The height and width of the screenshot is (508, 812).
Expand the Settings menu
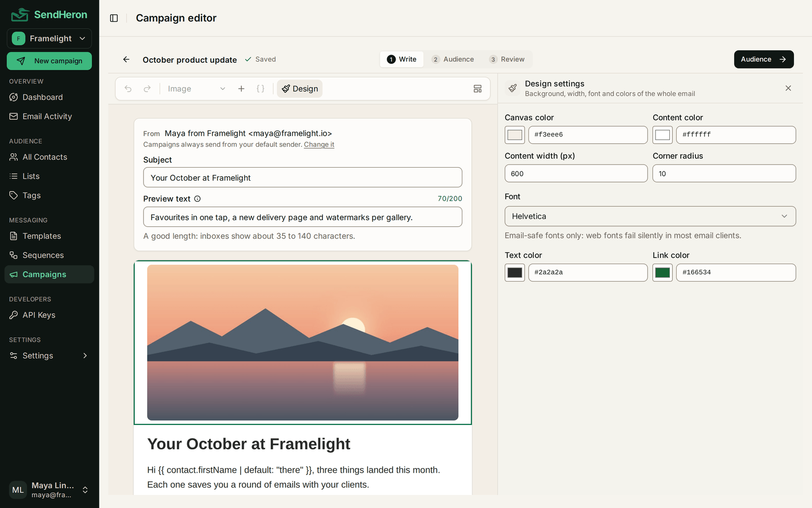49,355
